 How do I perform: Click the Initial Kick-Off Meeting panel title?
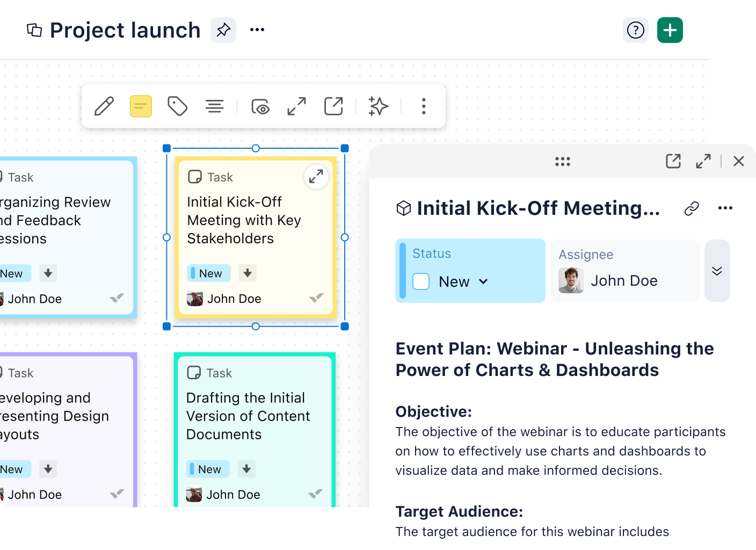539,208
